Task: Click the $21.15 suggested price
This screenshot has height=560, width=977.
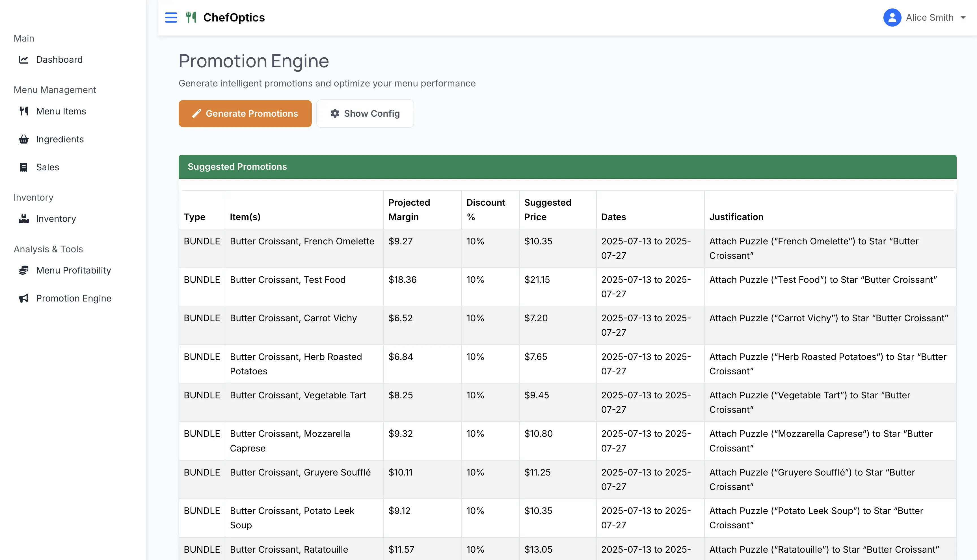Action: coord(537,280)
